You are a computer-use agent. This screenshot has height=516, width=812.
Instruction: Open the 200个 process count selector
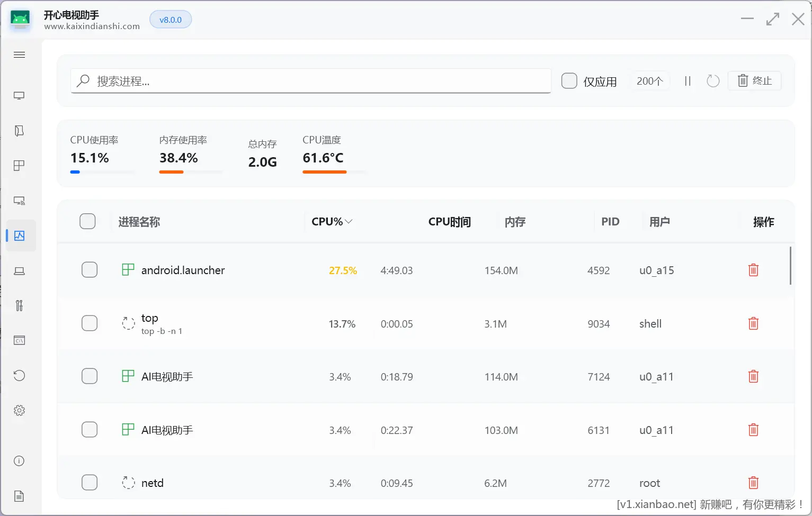[650, 80]
